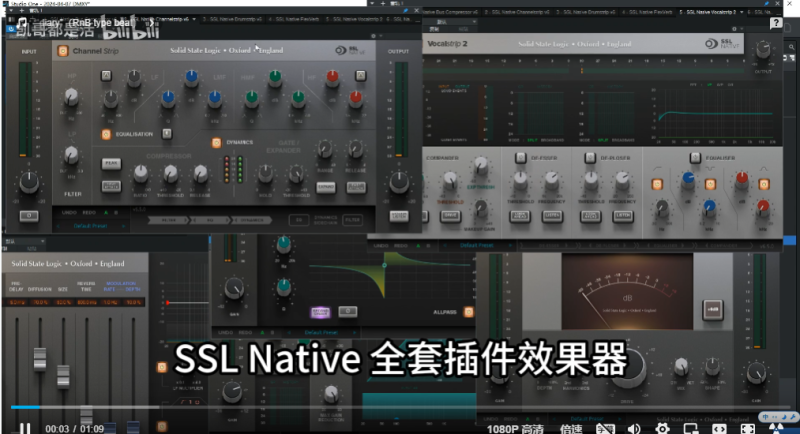Click REDO in Channel Strip footer
Image resolution: width=800 pixels, height=434 pixels.
89,212
